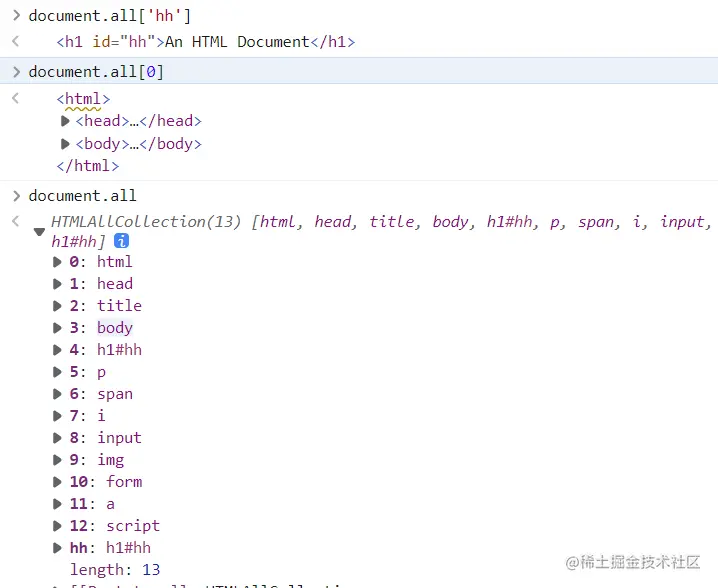Viewport: 718px width, 588px height.
Task: Expand the hh: h1#hh entry
Action: point(57,548)
